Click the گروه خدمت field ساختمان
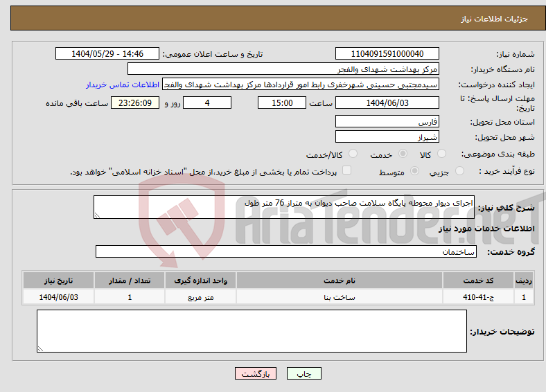The image size is (546, 392). pyautogui.click(x=286, y=251)
